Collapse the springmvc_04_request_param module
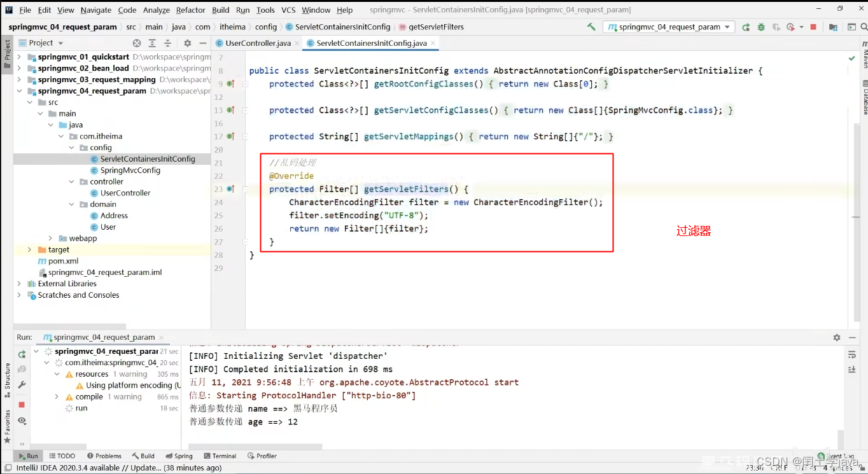Screen dimensions: 868x474 coord(19,91)
